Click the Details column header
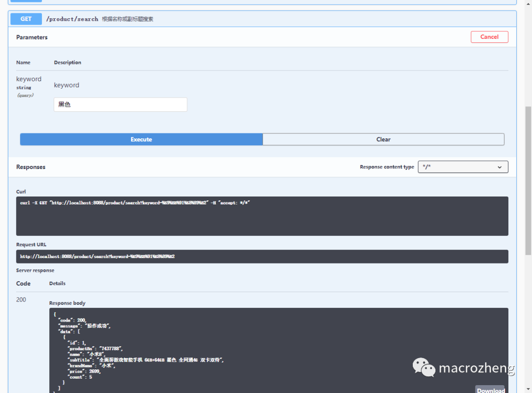Viewport: 532px width, 393px height. pyautogui.click(x=57, y=284)
